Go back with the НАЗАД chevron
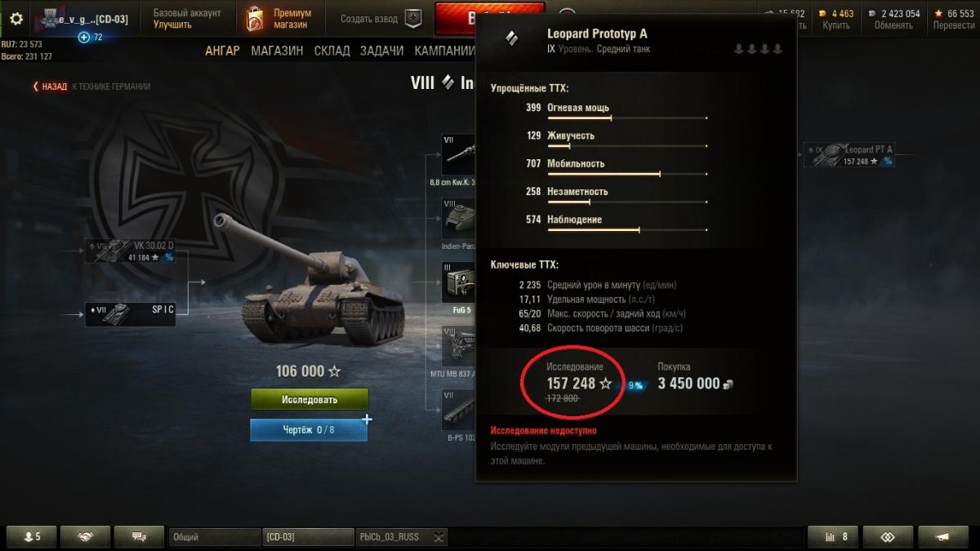980x551 pixels. click(x=51, y=87)
